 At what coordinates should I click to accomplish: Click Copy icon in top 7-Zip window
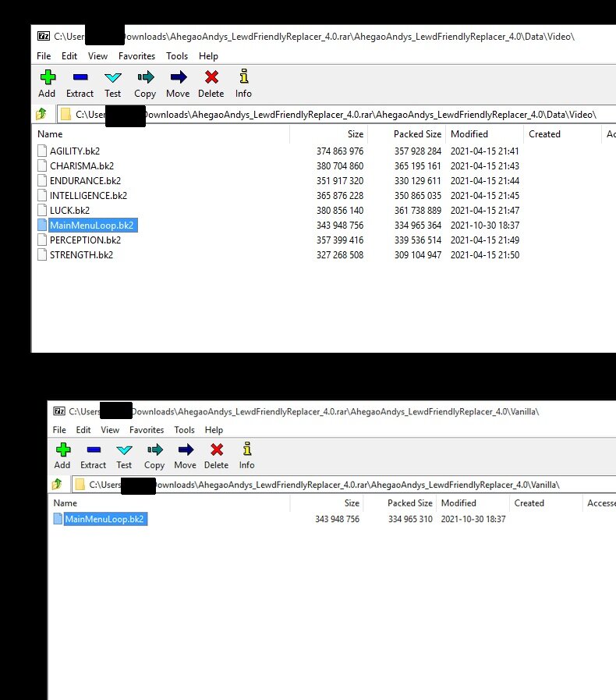(x=145, y=77)
